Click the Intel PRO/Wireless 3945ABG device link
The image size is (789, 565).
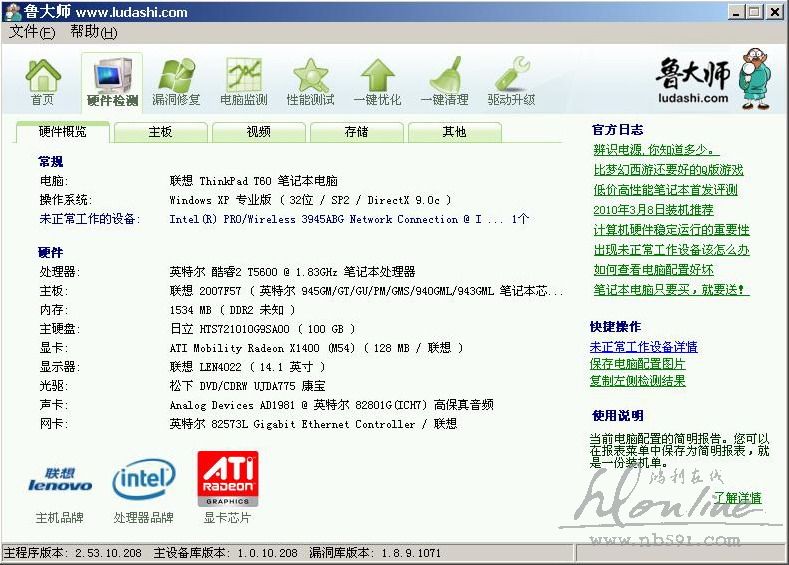(349, 219)
